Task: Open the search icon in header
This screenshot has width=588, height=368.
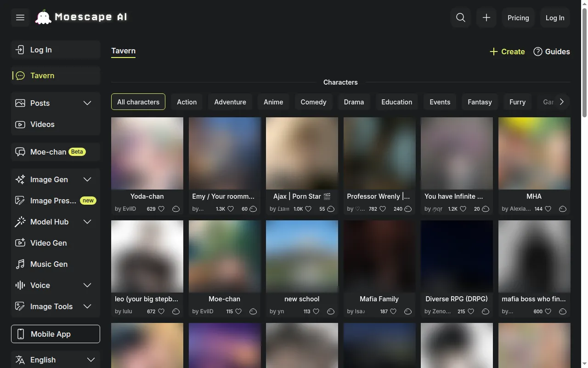Action: pyautogui.click(x=461, y=17)
